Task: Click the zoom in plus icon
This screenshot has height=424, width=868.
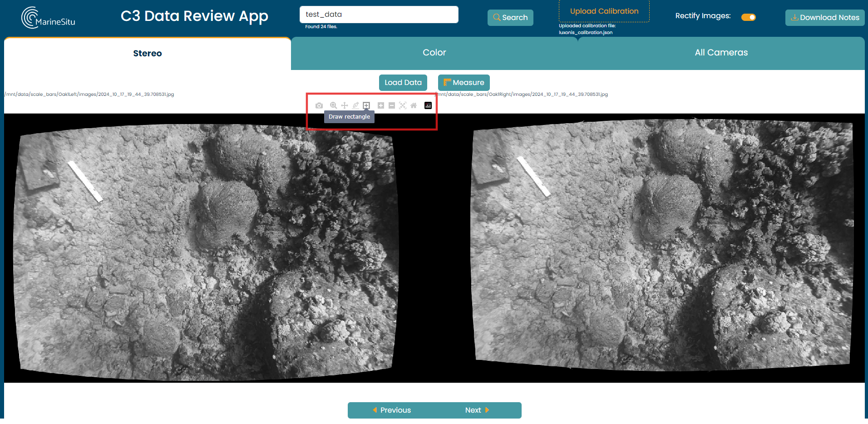Action: [x=381, y=105]
